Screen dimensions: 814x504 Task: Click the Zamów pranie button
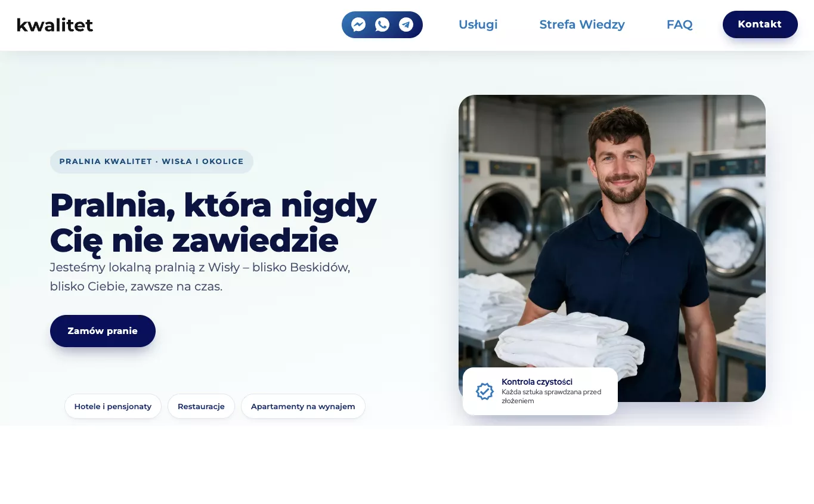[103, 331]
